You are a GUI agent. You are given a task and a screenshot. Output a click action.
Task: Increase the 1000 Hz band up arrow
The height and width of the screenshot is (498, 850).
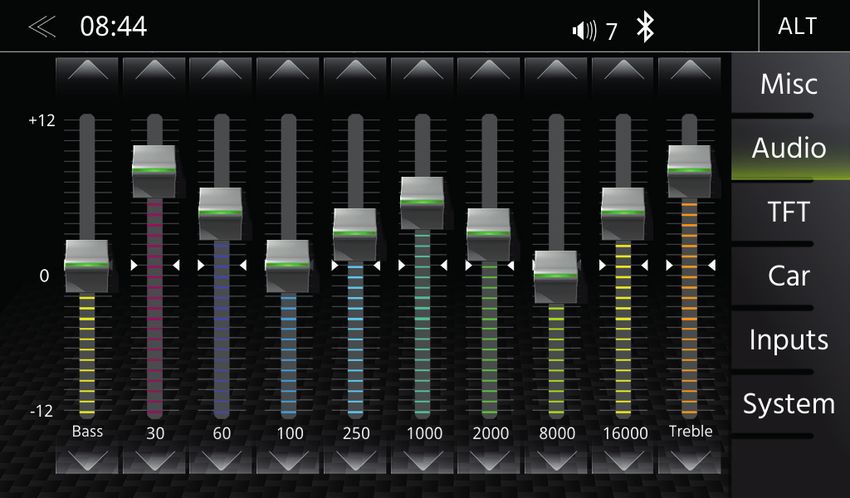[422, 71]
